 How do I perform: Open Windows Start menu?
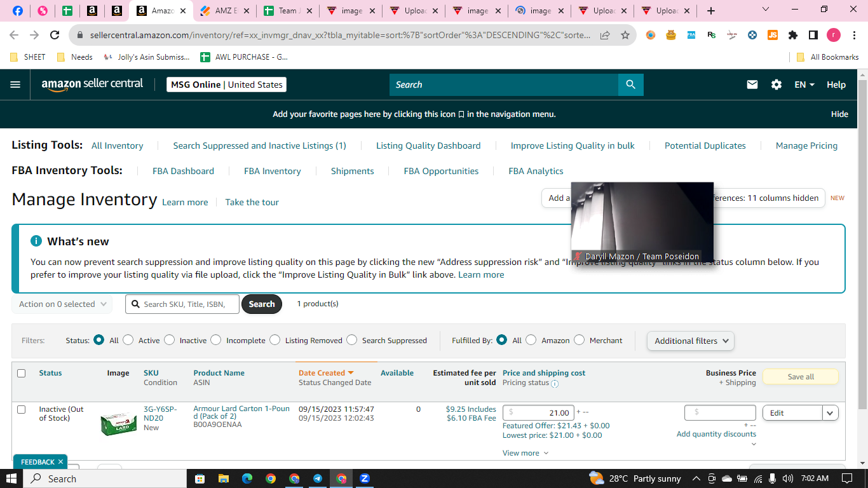[11, 478]
